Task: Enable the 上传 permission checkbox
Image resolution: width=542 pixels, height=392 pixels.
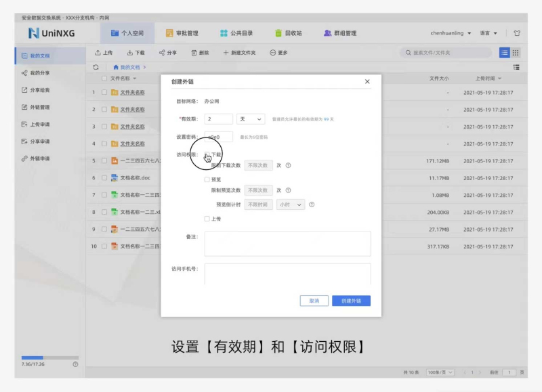Action: 207,219
